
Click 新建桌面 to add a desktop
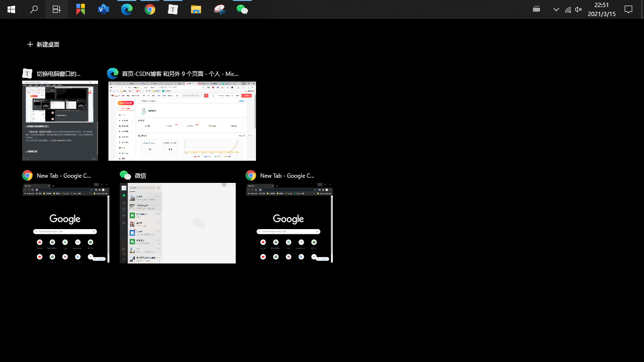43,44
